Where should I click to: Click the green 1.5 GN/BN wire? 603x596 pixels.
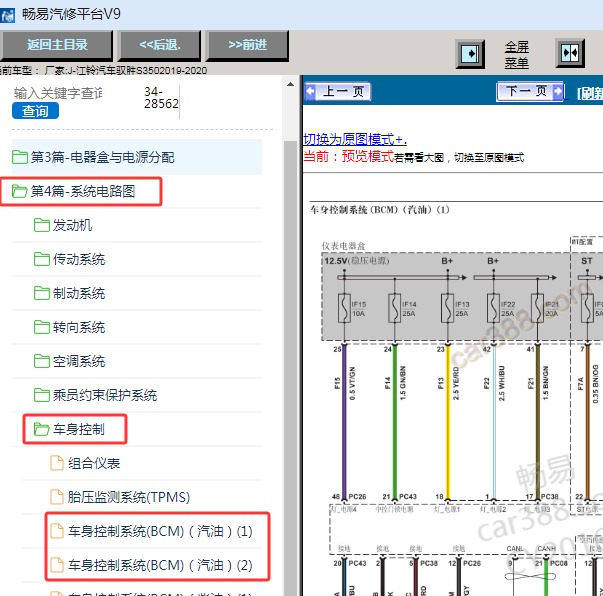395,421
